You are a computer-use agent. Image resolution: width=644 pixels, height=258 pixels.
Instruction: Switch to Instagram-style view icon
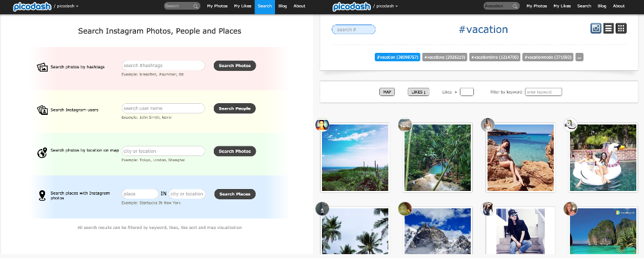596,28
